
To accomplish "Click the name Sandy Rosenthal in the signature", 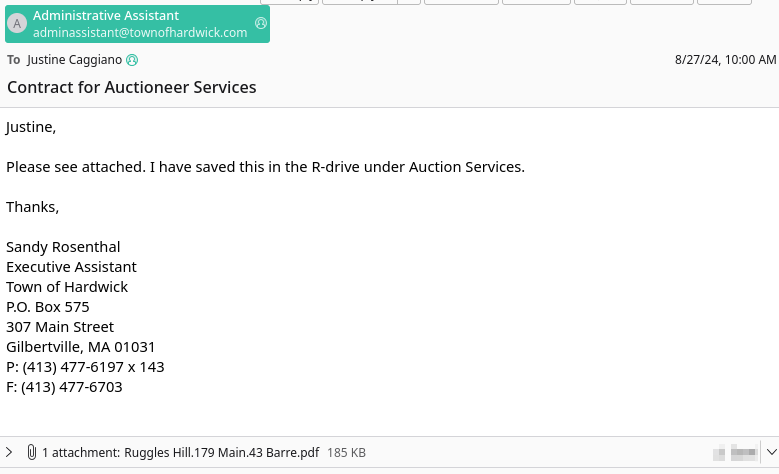I will coord(63,247).
